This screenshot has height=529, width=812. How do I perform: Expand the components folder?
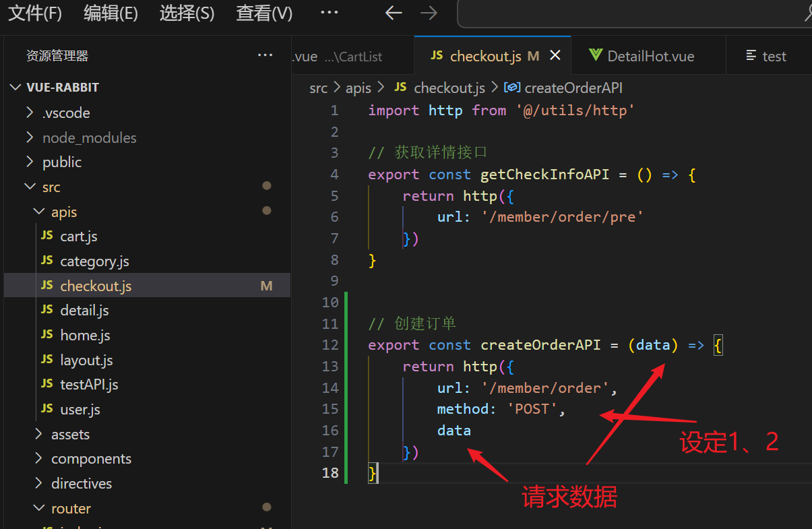pos(38,459)
